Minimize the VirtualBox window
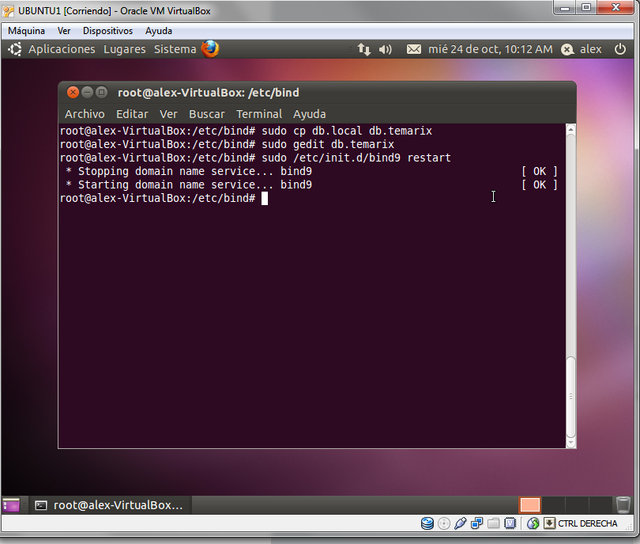Viewport: 640px width, 544px height. [x=565, y=8]
